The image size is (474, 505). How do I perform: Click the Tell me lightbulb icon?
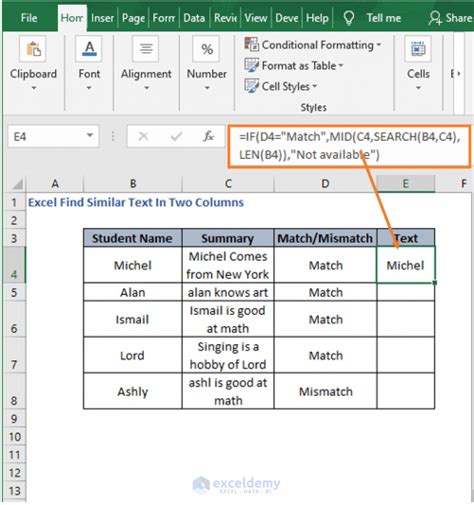pos(349,18)
